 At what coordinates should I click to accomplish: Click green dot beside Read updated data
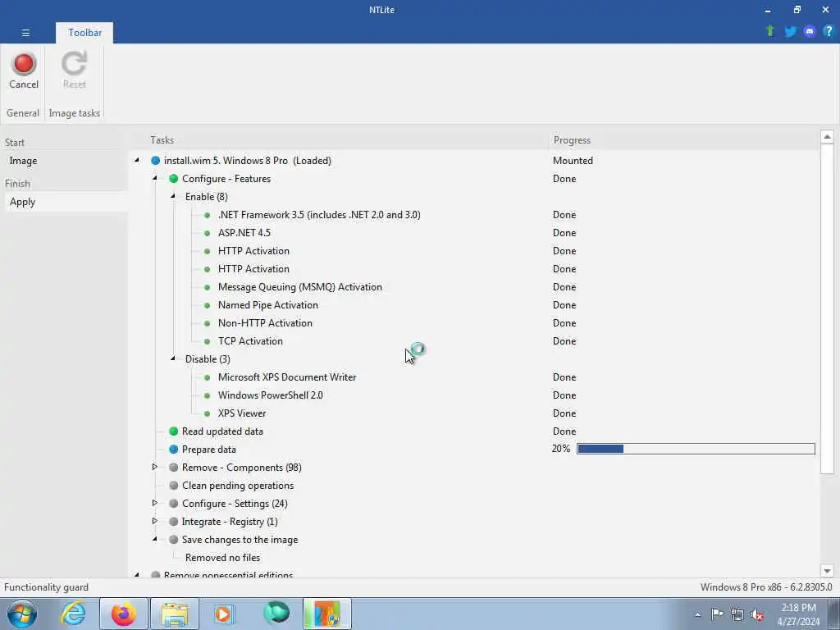(173, 431)
